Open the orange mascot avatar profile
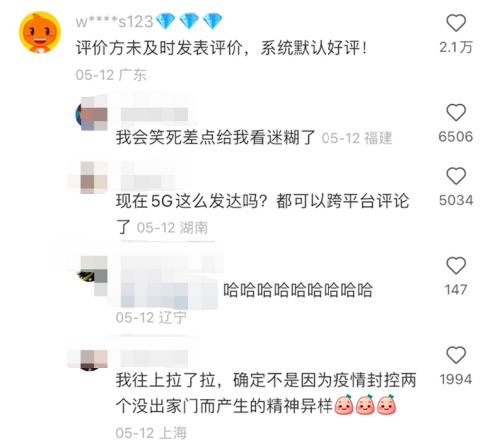 [x=40, y=32]
